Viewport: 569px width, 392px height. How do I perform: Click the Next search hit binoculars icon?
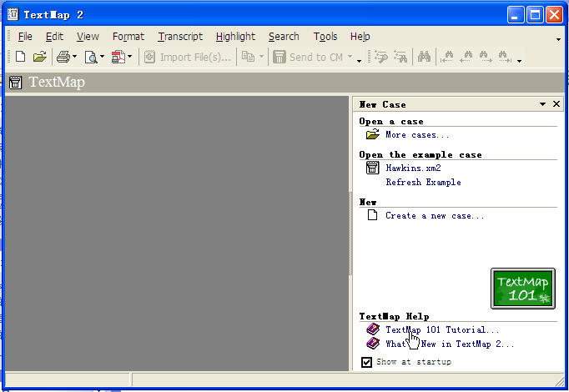click(486, 57)
